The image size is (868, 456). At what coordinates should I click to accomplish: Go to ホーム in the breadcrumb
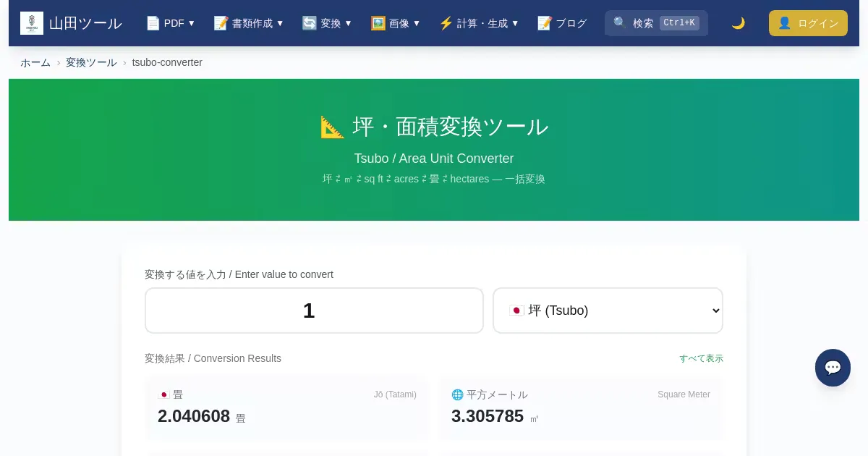click(x=35, y=62)
